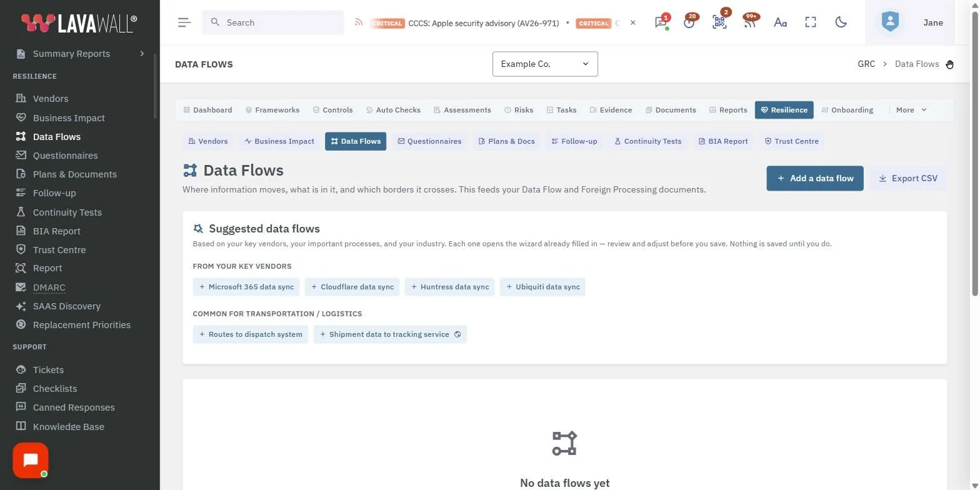Open the Plans & Docs sub-tab
Image resolution: width=980 pixels, height=490 pixels.
coord(506,141)
